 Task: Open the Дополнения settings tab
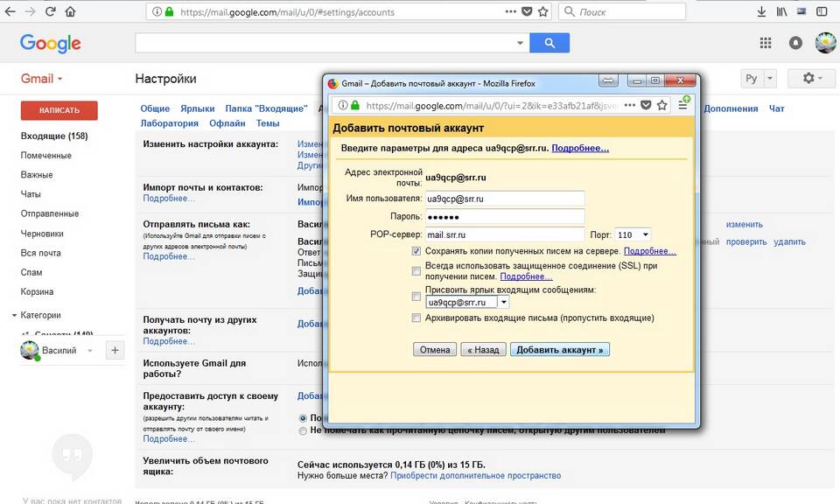[731, 108]
